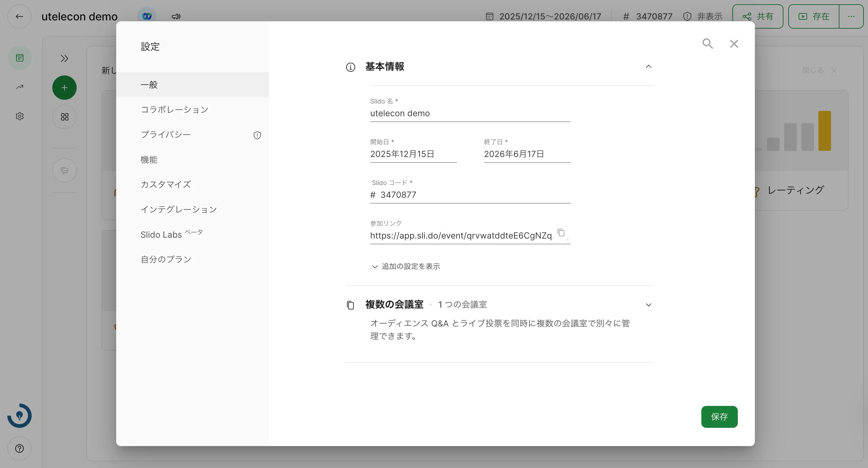Open the 終了日 end date field

point(527,154)
